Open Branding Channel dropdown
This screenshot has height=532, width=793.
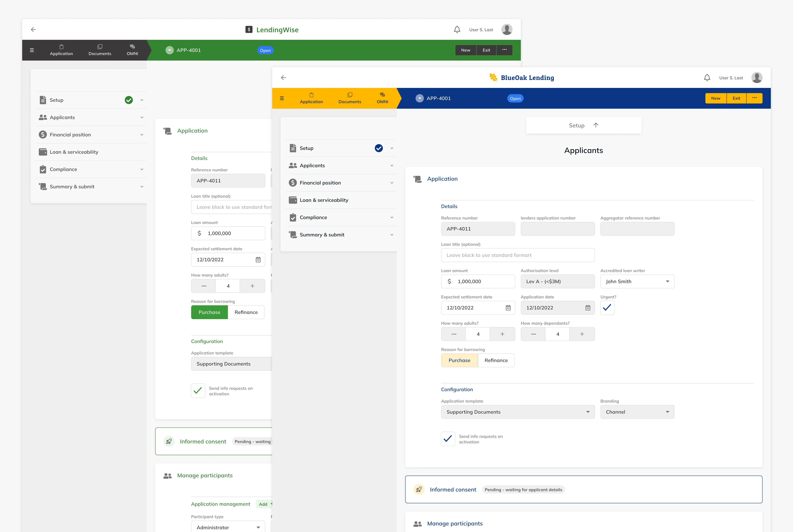[637, 412]
